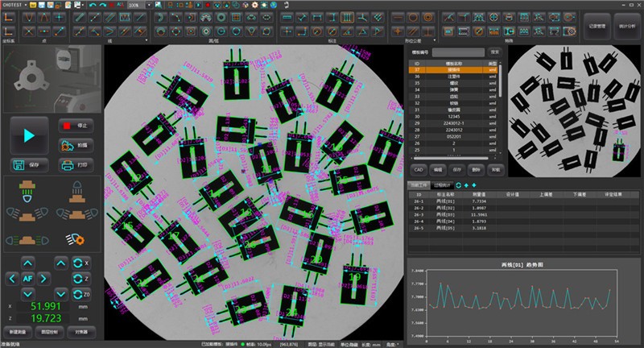
Task: Click the Save button with floppy icon
Action: click(29, 164)
